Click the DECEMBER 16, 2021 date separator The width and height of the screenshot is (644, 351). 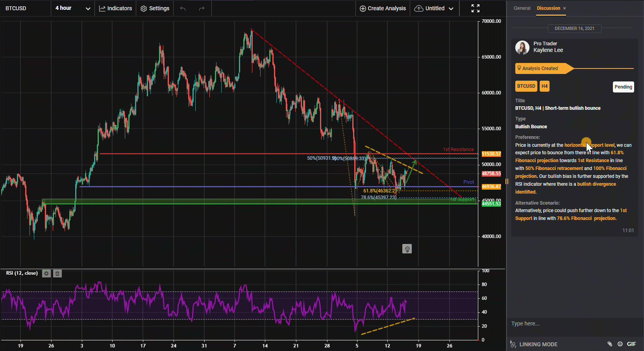coord(574,28)
